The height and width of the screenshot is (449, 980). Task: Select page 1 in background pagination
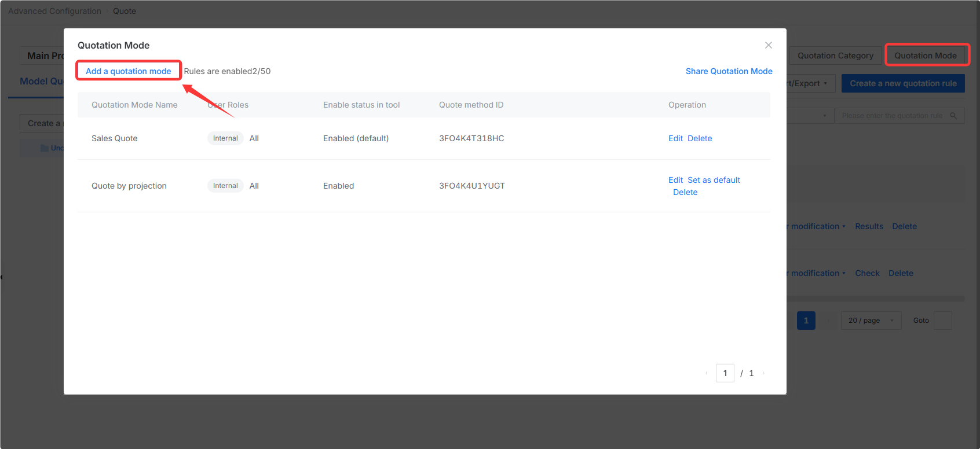point(806,321)
